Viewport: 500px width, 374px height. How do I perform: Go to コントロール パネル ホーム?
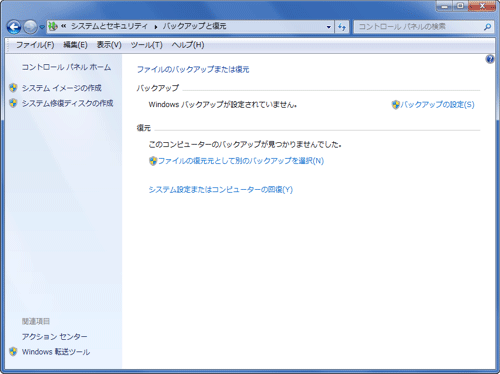point(66,67)
